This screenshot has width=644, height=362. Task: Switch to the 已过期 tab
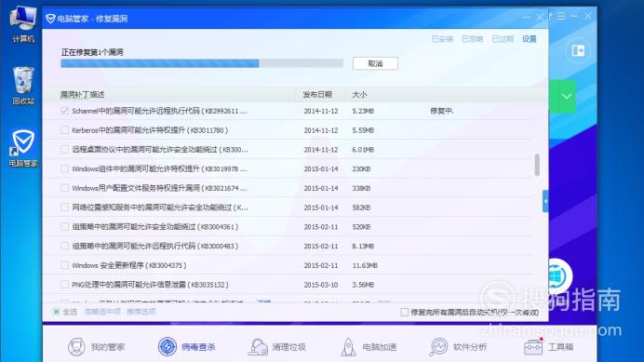503,39
